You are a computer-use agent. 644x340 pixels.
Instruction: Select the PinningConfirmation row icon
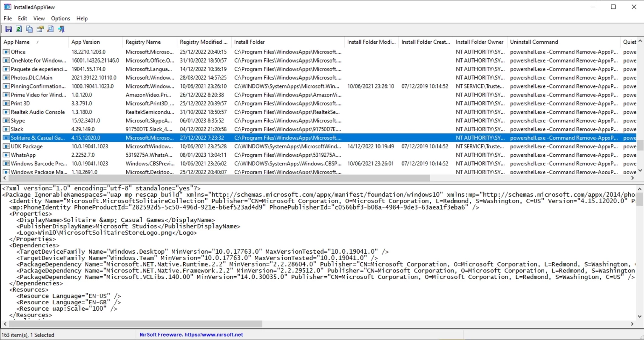click(6, 86)
